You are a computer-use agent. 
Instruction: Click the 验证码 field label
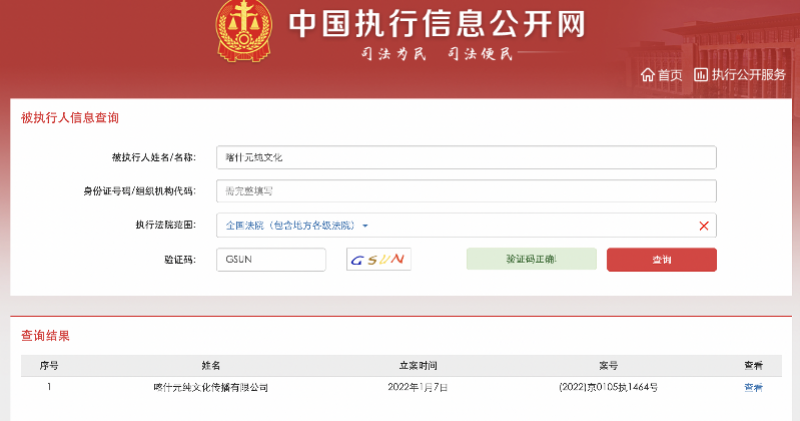(180, 259)
